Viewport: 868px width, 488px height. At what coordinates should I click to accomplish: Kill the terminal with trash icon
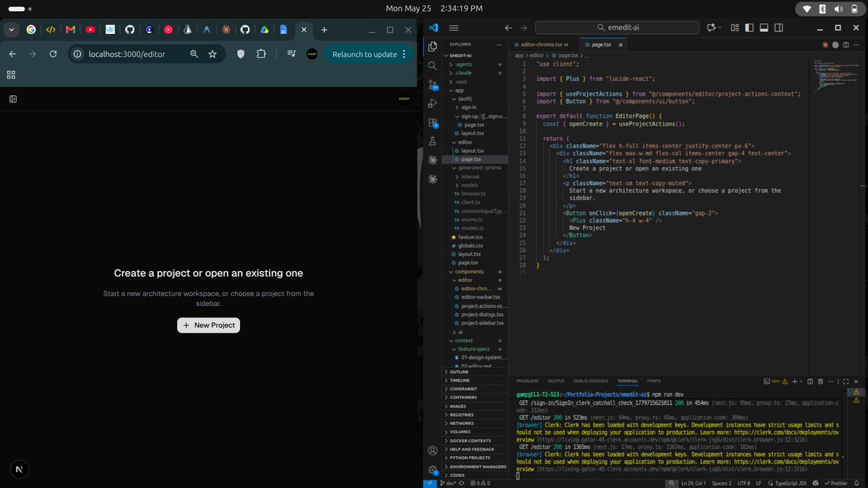(821, 381)
